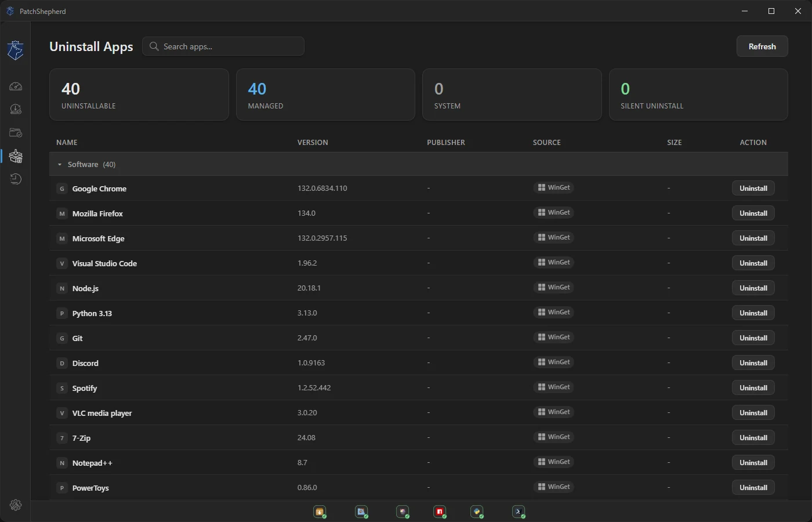Open the history clock sidebar icon
This screenshot has height=522, width=812.
(16, 179)
